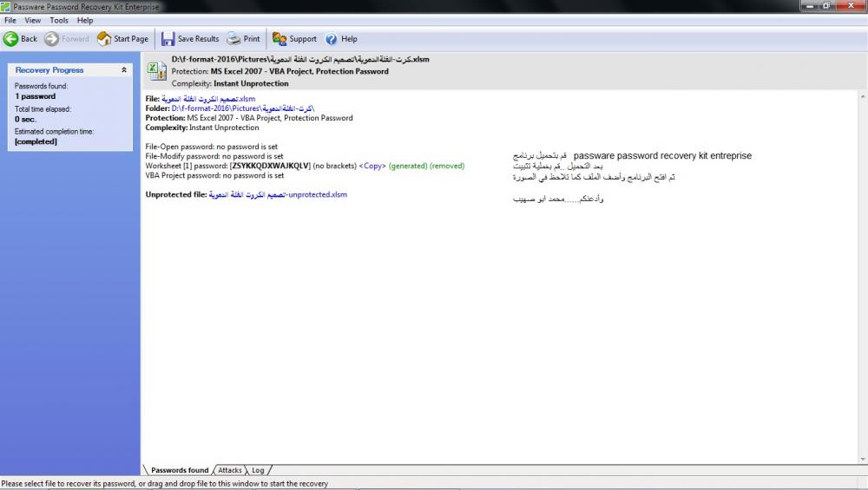This screenshot has width=868, height=490.
Task: Click the Copy link next to worksheet password
Action: [372, 166]
